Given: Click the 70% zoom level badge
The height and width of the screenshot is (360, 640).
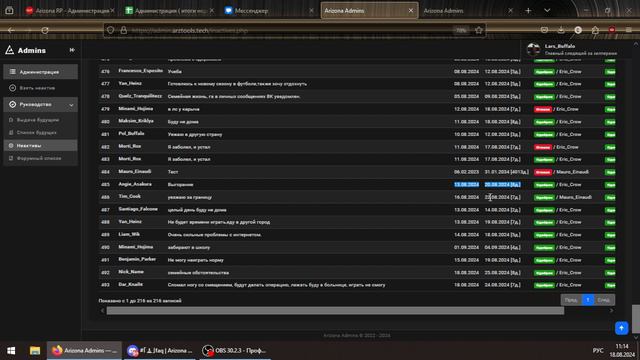Looking at the screenshot, I should (461, 30).
